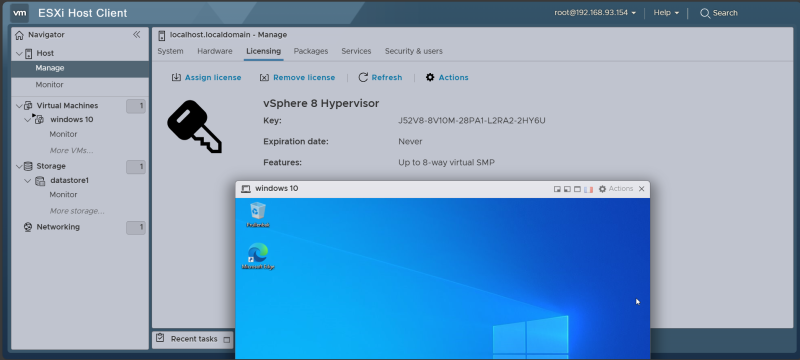The width and height of the screenshot is (800, 360).
Task: Switch to the Hardware tab
Action: 215,51
